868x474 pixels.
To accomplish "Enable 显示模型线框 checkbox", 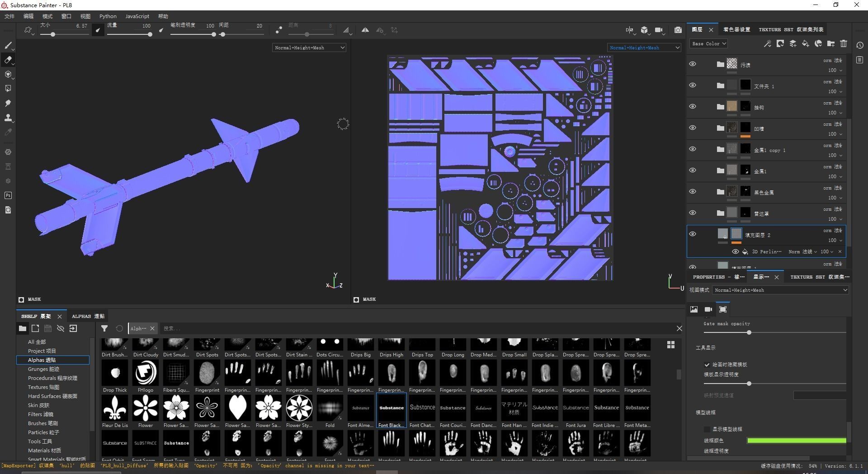I will click(707, 429).
